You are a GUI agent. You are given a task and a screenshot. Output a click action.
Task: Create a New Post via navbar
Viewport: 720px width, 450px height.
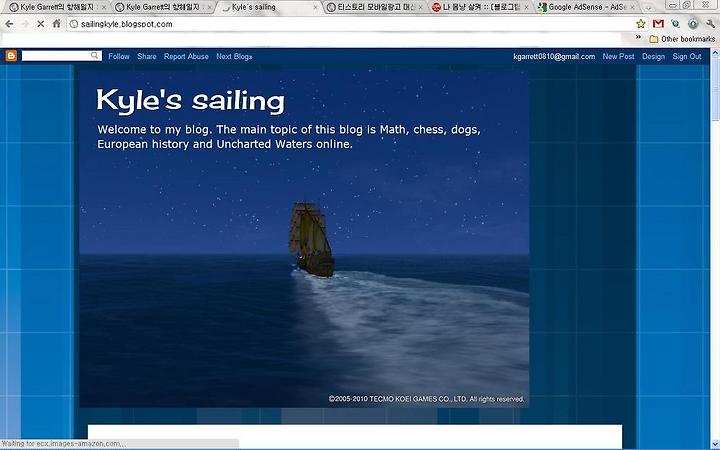619,56
